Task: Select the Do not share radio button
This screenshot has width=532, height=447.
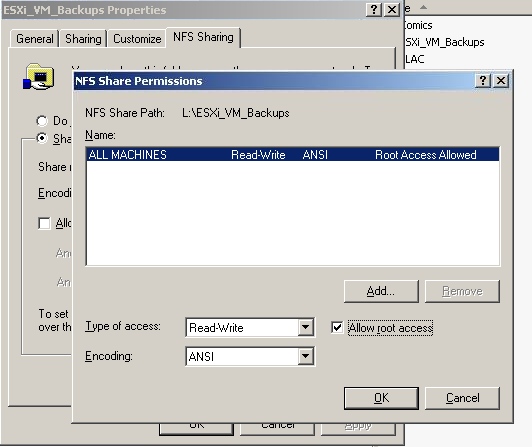Action: (42, 120)
